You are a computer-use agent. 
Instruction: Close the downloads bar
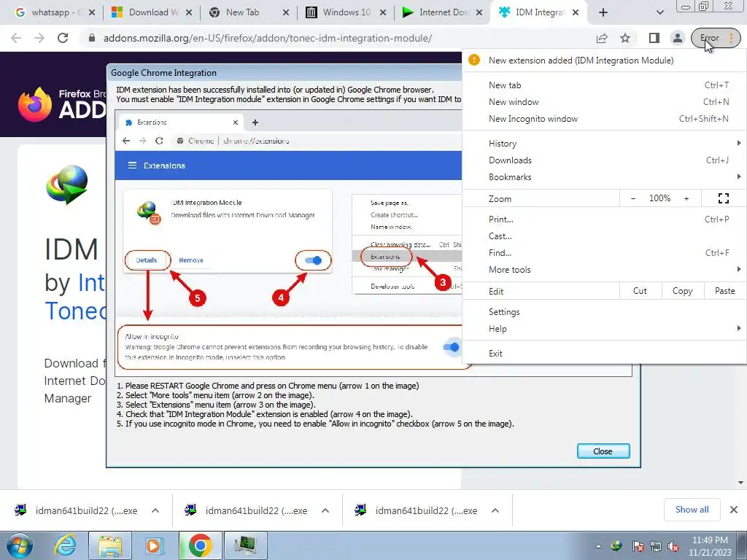[x=734, y=510]
